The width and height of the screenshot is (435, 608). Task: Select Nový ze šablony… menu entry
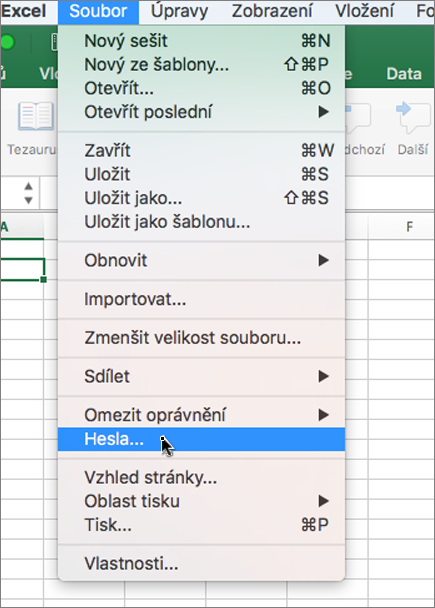tap(201, 64)
